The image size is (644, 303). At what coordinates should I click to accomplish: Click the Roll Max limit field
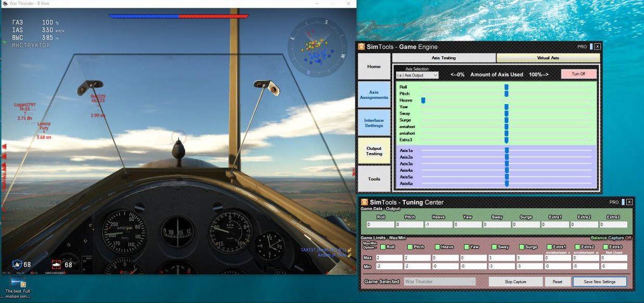(389, 258)
